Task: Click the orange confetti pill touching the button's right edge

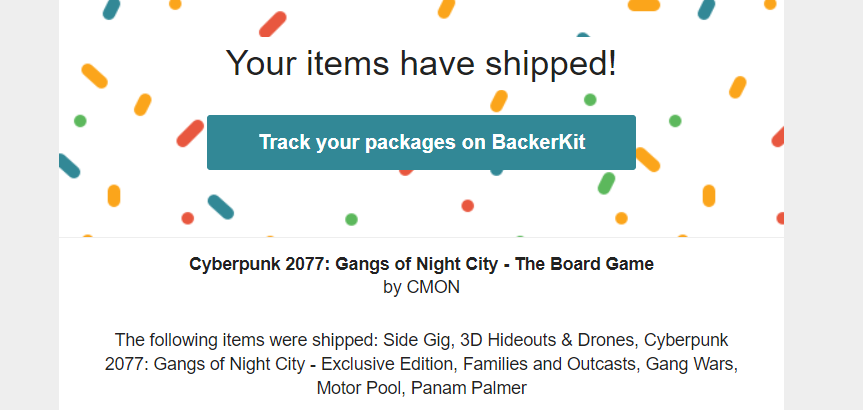Action: tap(647, 160)
